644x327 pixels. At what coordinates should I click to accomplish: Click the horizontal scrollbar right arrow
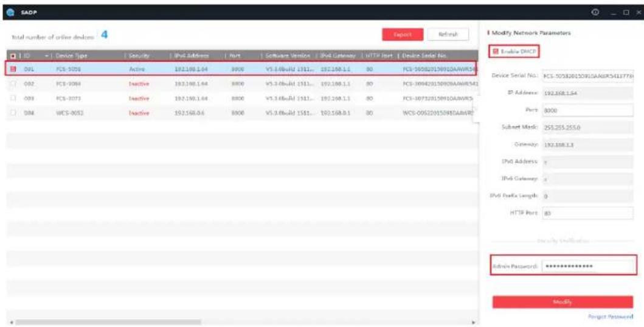click(474, 323)
